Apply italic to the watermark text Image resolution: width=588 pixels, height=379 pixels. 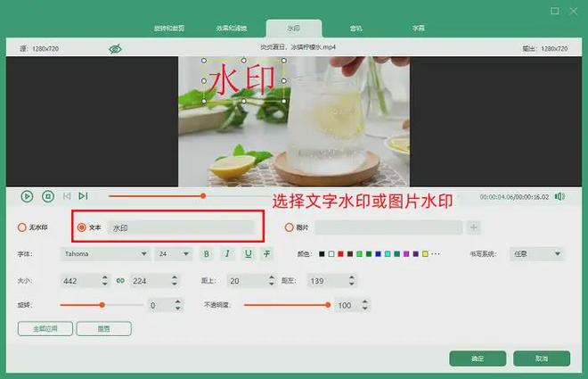coord(227,254)
